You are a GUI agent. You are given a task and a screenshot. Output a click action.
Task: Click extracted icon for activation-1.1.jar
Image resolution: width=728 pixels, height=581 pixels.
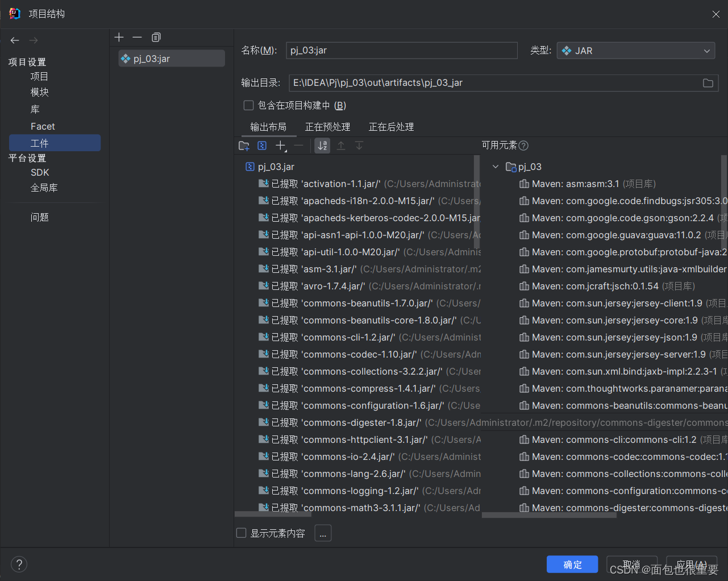pos(264,184)
